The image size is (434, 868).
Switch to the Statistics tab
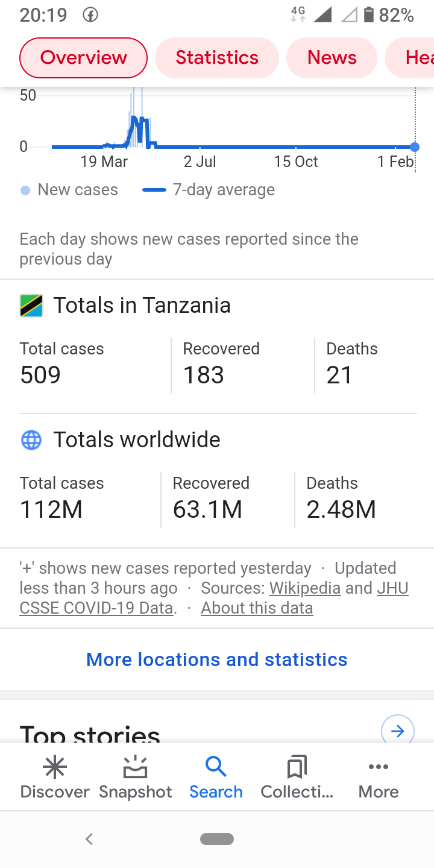coord(217,58)
